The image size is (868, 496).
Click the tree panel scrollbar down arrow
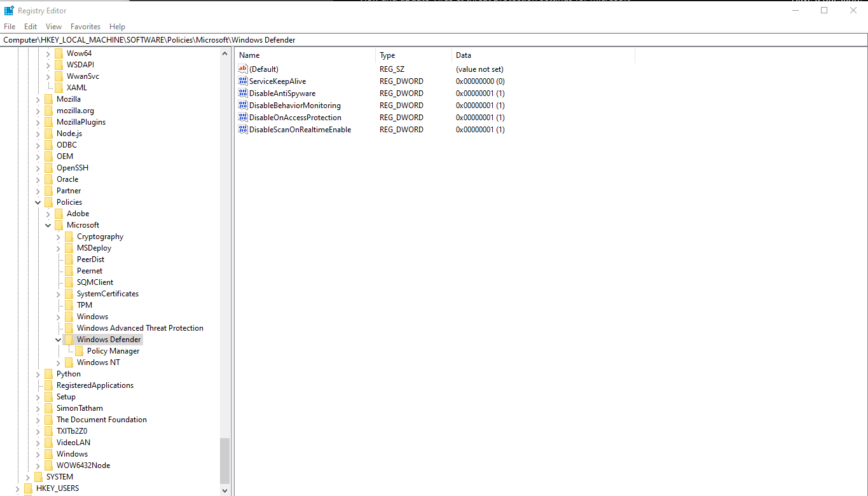[224, 490]
